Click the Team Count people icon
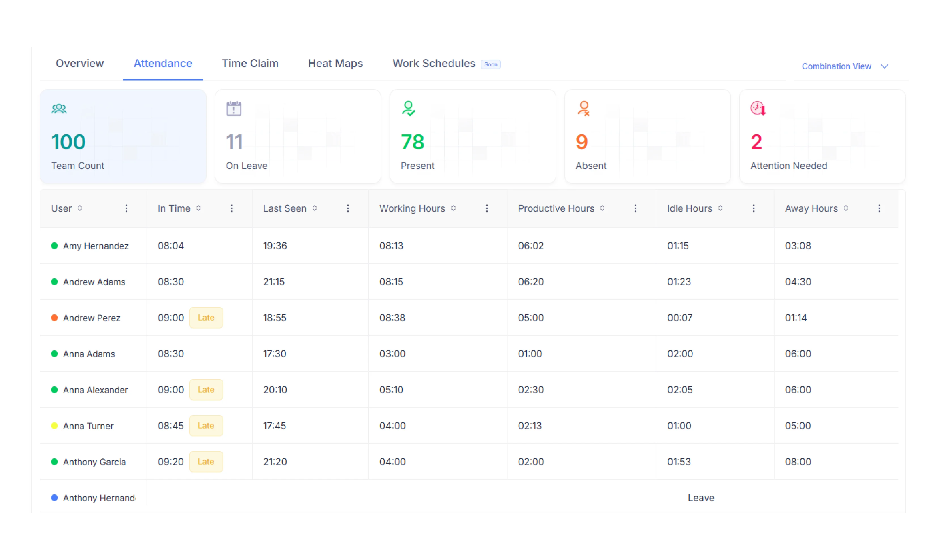The height and width of the screenshot is (560, 939). point(59,109)
